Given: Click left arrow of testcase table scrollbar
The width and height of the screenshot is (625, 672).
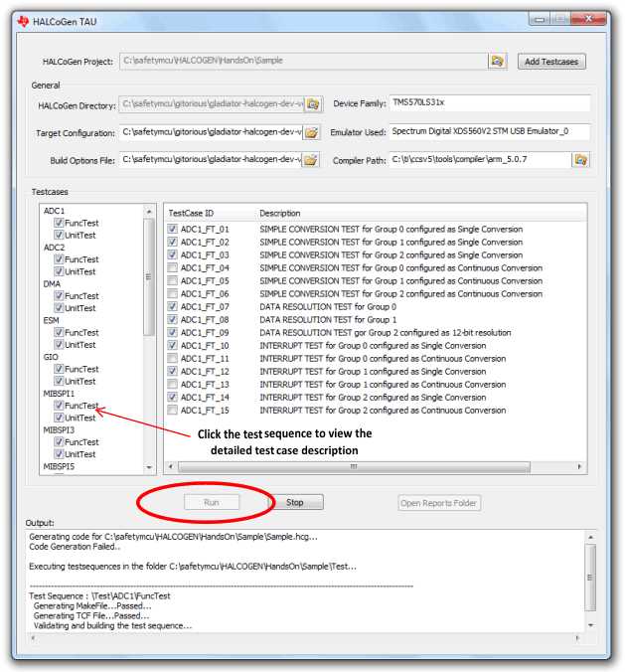Looking at the screenshot, I should [x=171, y=466].
